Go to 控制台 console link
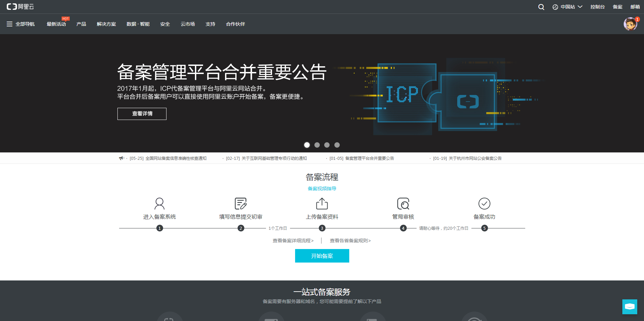The width and height of the screenshot is (644, 321). tap(597, 7)
